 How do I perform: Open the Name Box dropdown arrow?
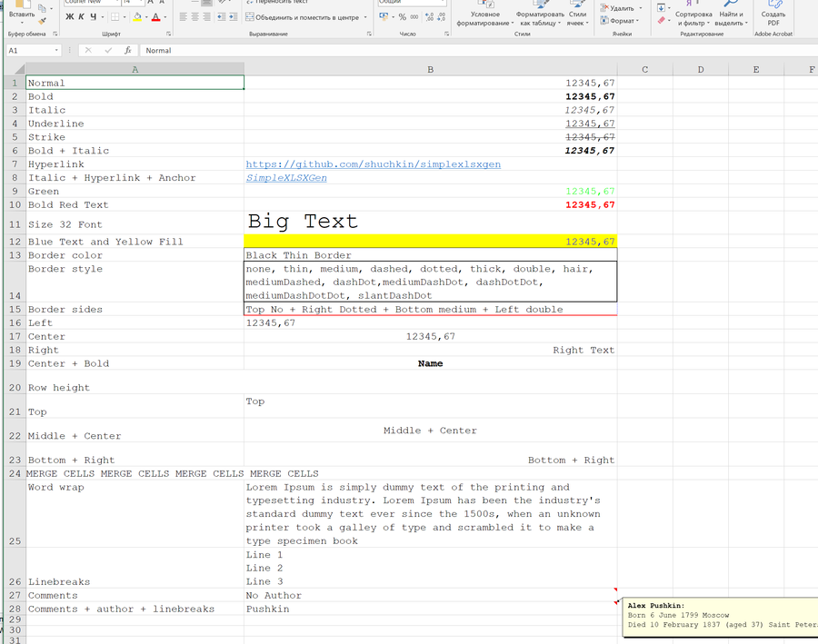(56, 51)
